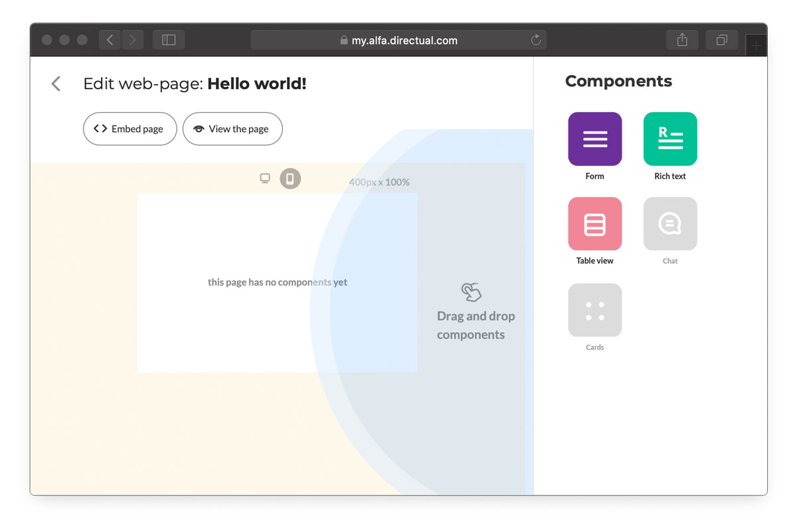Click Safari's share icon
This screenshot has width=797, height=532.
pos(682,40)
